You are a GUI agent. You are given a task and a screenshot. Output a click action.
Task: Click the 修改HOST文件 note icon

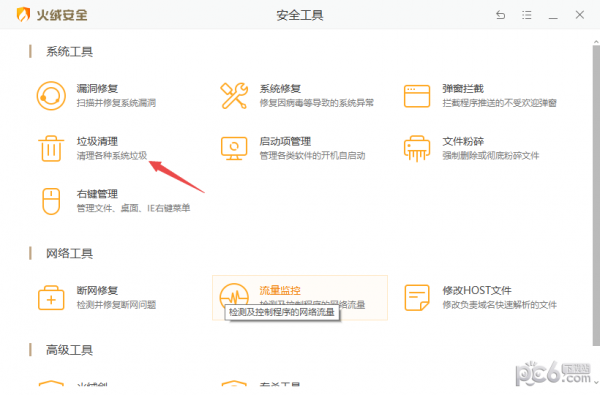(417, 298)
